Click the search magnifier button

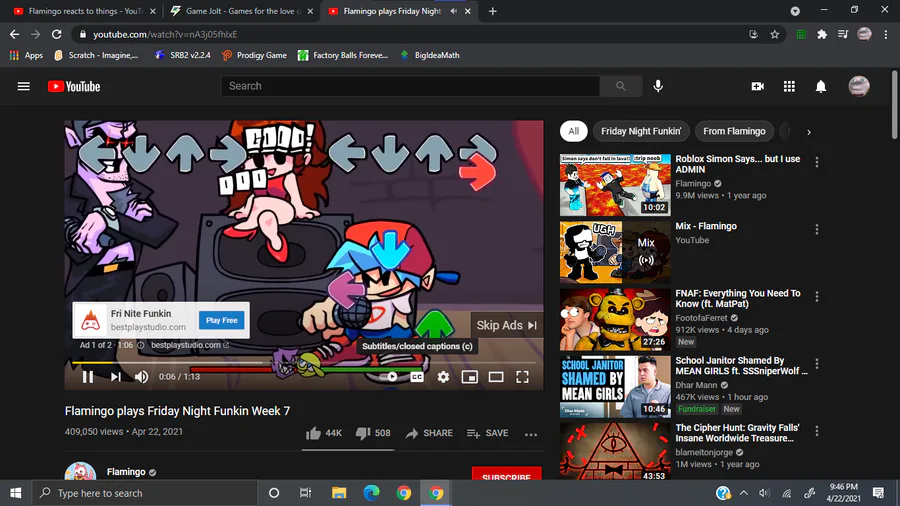point(620,86)
